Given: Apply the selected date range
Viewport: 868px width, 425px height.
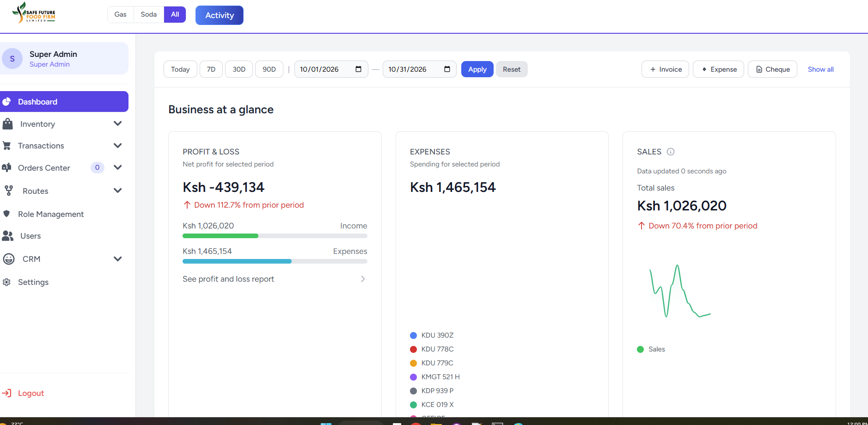Looking at the screenshot, I should click(x=477, y=69).
